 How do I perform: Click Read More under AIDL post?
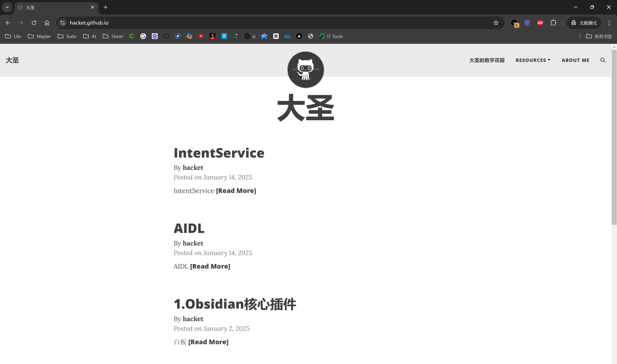[210, 266]
